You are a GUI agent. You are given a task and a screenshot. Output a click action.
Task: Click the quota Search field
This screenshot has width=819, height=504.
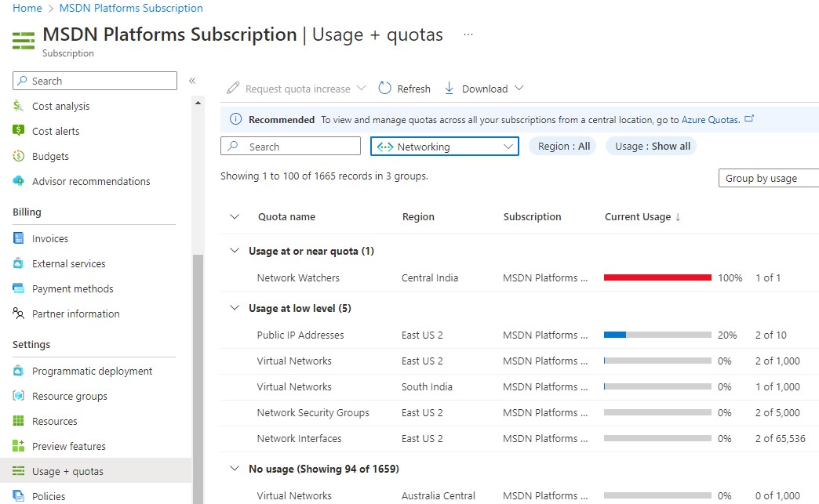(290, 147)
